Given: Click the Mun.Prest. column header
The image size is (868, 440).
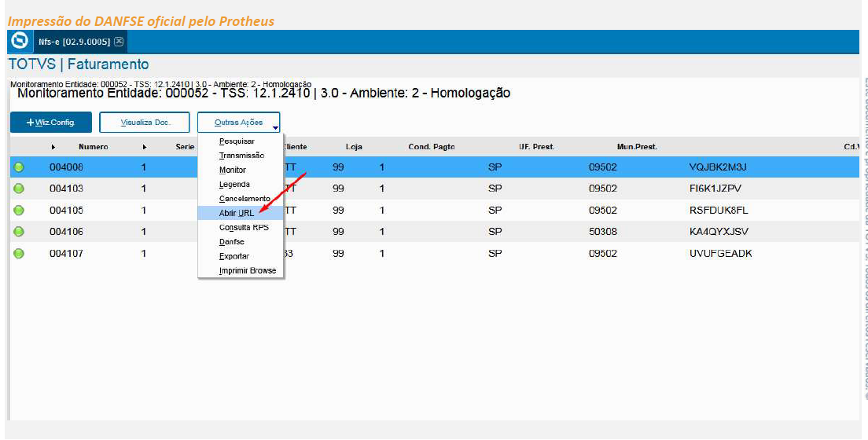Looking at the screenshot, I should pos(637,147).
